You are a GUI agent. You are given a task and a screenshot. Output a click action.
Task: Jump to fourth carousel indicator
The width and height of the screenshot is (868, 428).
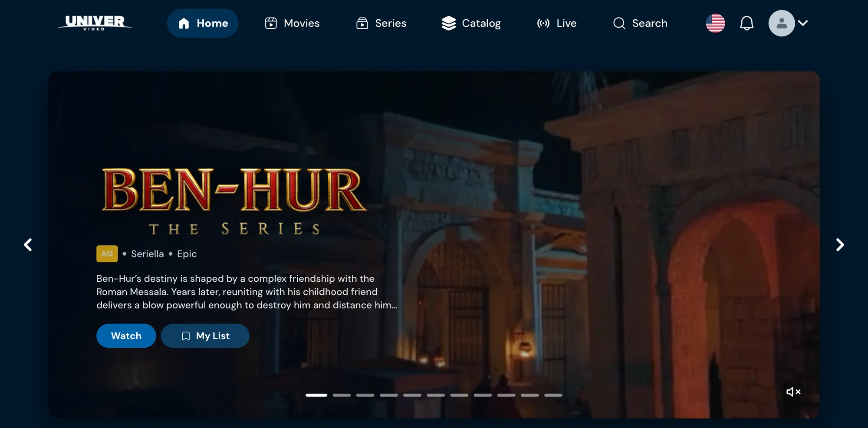pyautogui.click(x=389, y=395)
